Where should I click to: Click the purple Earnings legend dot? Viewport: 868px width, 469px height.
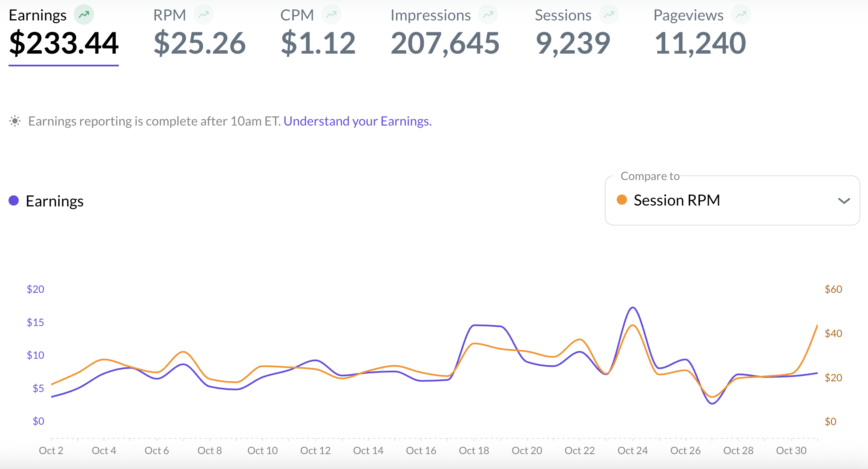14,201
